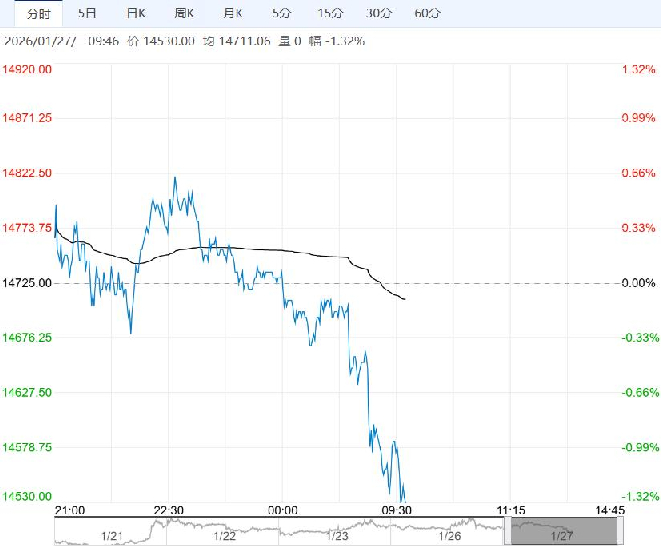Click the highlighted range window in bottom navigator

[x=546, y=531]
